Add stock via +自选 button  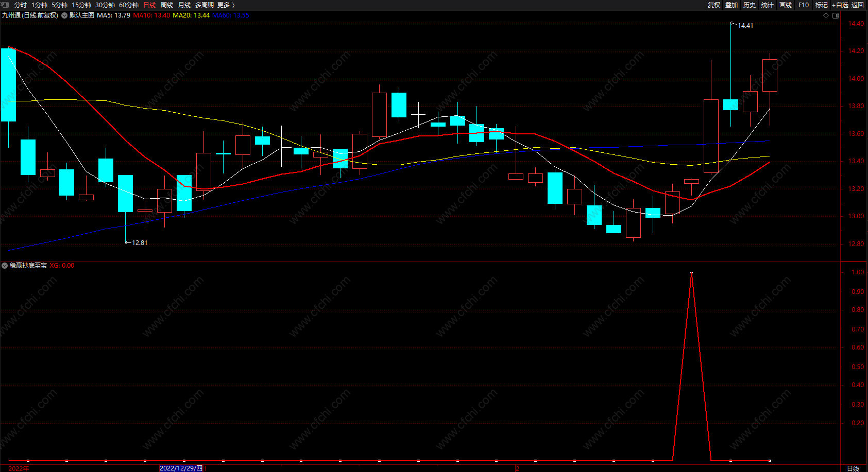[x=840, y=5]
